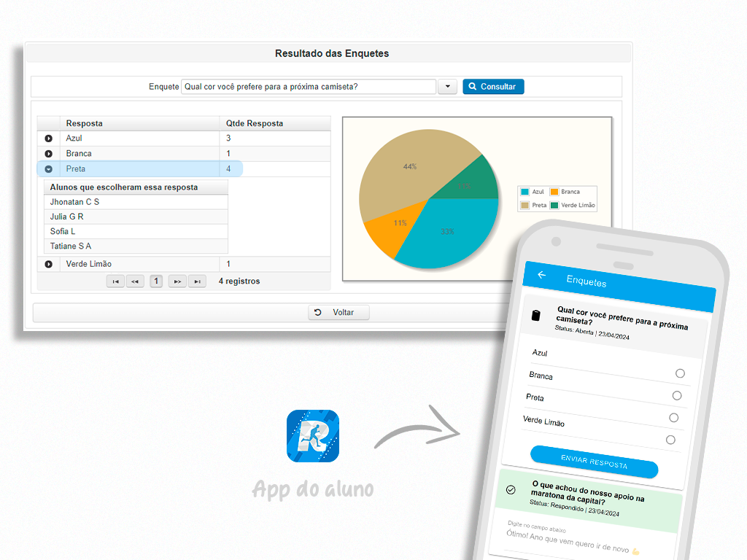
Task: Select the bottom radio button in the poll
Action: (x=670, y=440)
